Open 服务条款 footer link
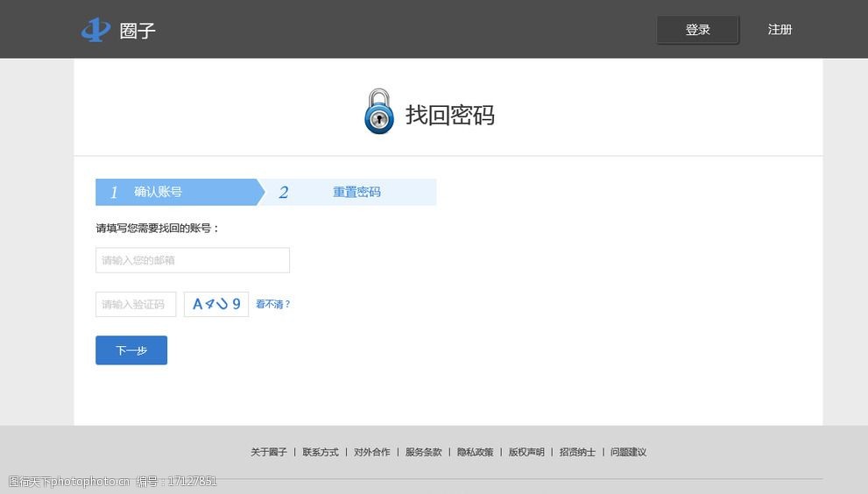 coord(423,452)
